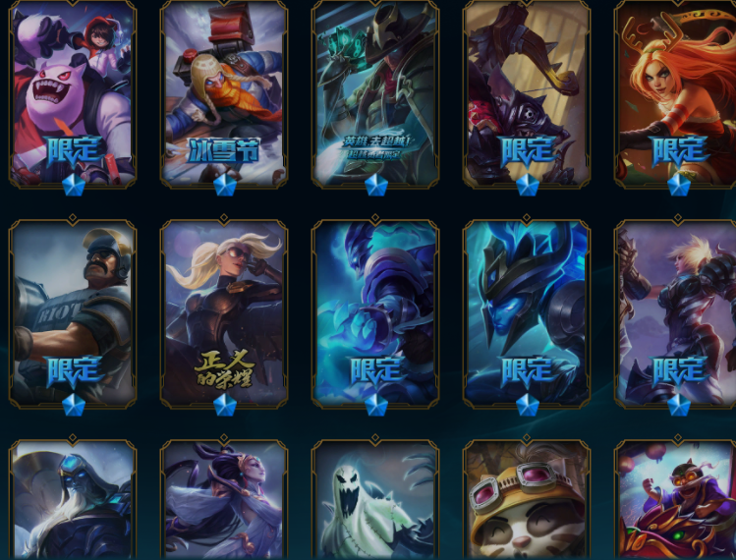This screenshot has width=736, height=560.
Task: Open the purple-haired Diana skin card
Action: point(224,499)
